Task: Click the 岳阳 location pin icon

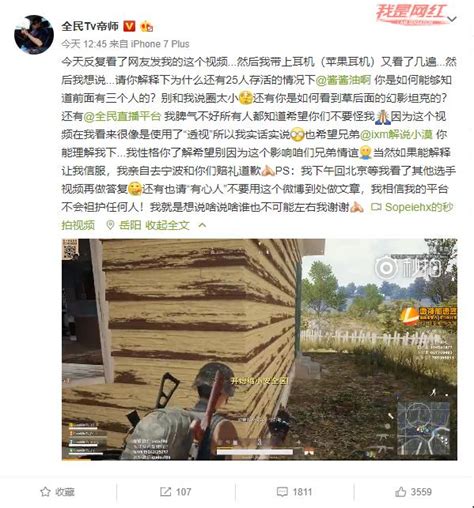Action: tap(110, 225)
